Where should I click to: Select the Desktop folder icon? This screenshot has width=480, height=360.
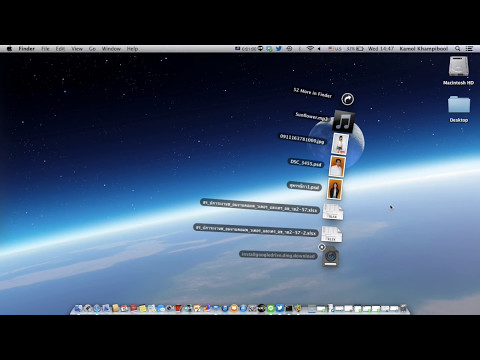click(459, 104)
